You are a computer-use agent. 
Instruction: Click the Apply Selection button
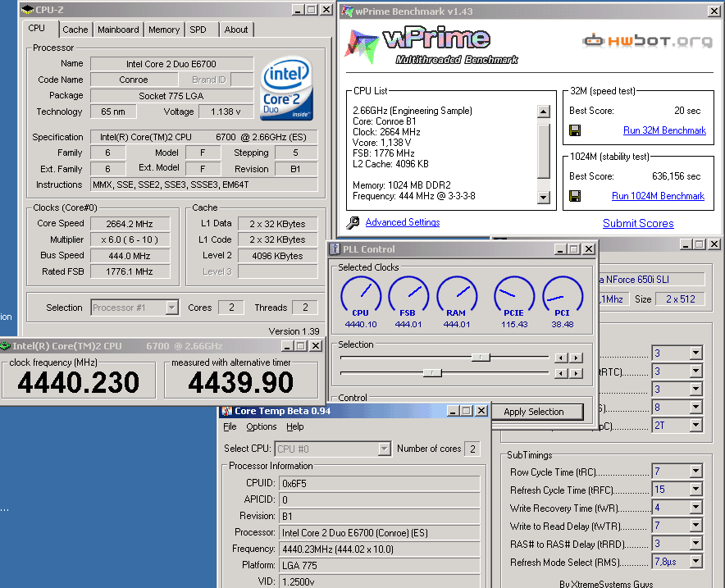(534, 412)
